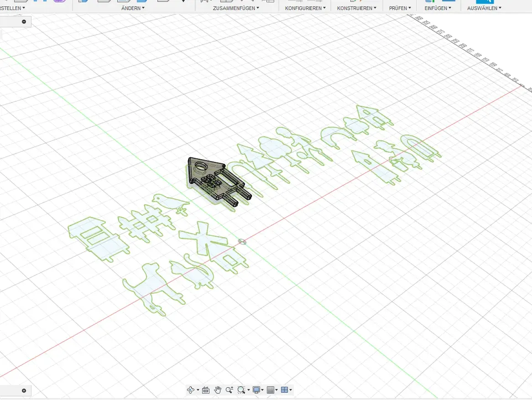Image resolution: width=532 pixels, height=400 pixels.
Task: Open the KONFIGURIEREN dropdown menu
Action: pyautogui.click(x=305, y=8)
